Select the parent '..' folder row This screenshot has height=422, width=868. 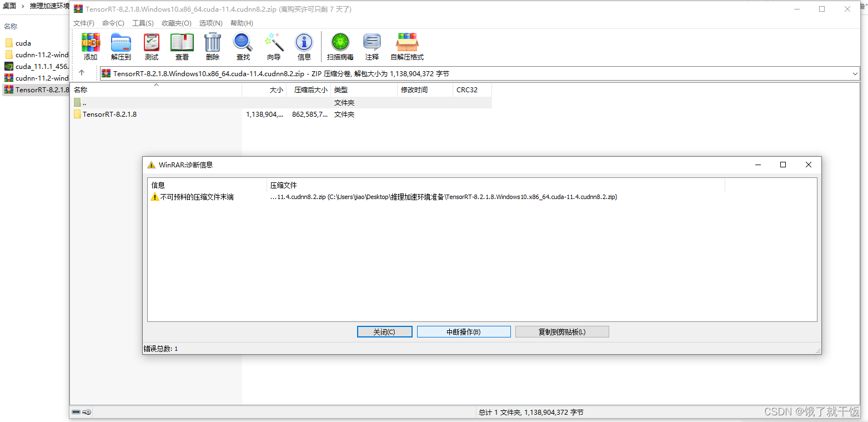[x=281, y=103]
